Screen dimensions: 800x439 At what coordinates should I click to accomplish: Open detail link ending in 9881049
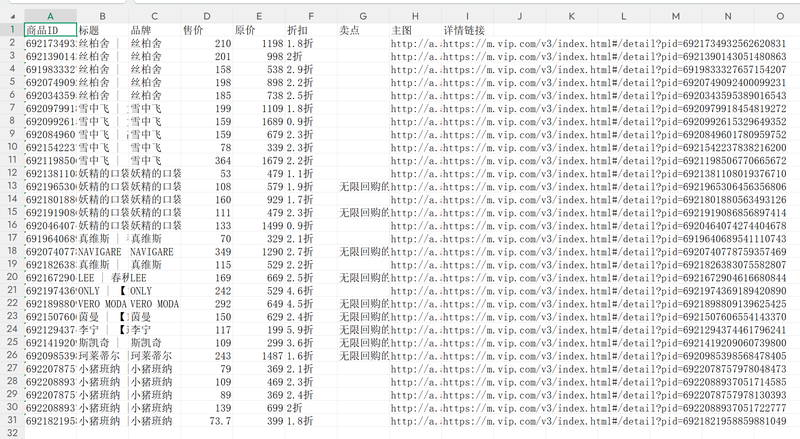coord(614,421)
